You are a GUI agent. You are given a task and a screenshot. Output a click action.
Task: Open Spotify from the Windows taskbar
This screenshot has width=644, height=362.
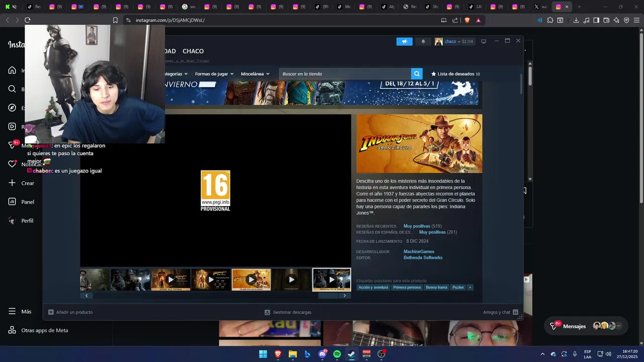coord(337,354)
